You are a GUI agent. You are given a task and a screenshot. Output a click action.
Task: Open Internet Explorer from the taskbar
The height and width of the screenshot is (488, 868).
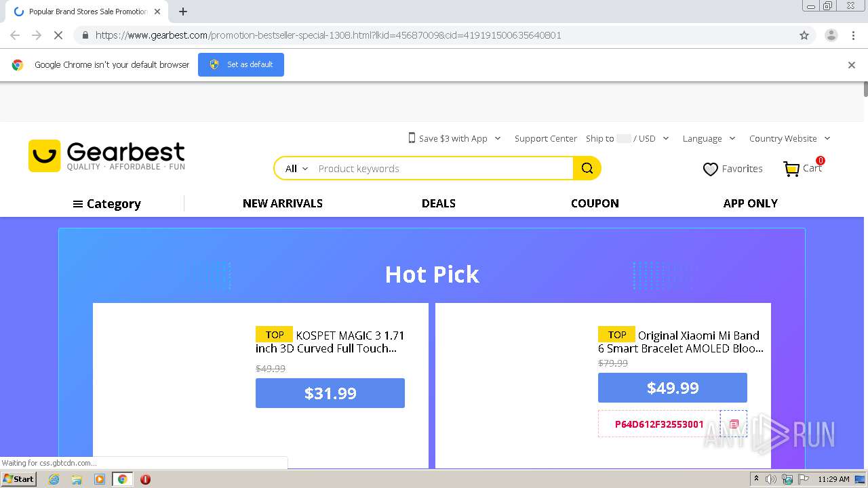(54, 479)
